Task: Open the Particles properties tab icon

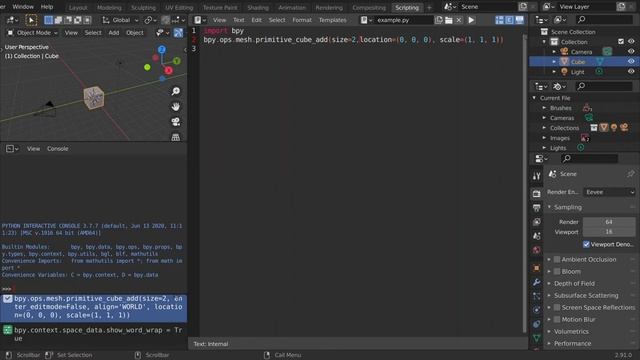Action: click(x=536, y=296)
